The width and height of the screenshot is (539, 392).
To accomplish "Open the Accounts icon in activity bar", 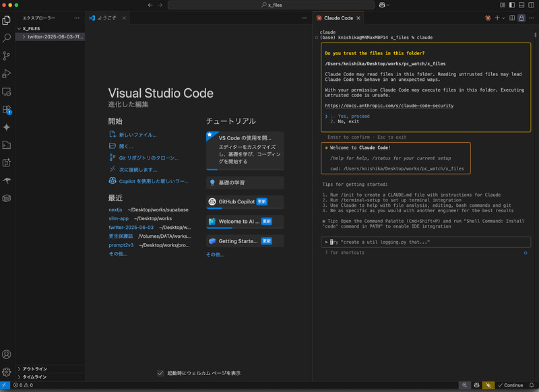I will coord(7,354).
